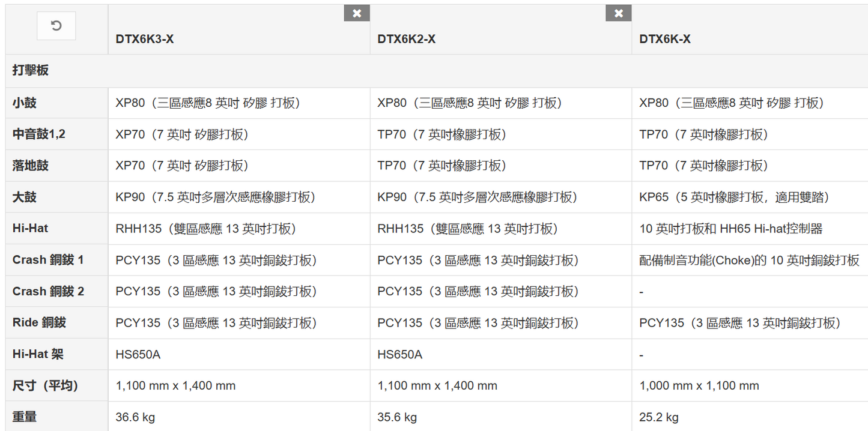Remove the DTX6K3-X column with its X

357,13
